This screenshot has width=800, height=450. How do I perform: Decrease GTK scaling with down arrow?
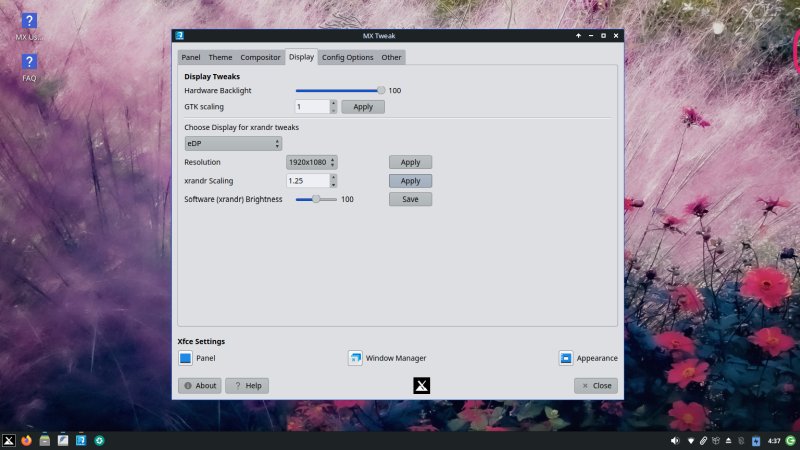click(333, 110)
